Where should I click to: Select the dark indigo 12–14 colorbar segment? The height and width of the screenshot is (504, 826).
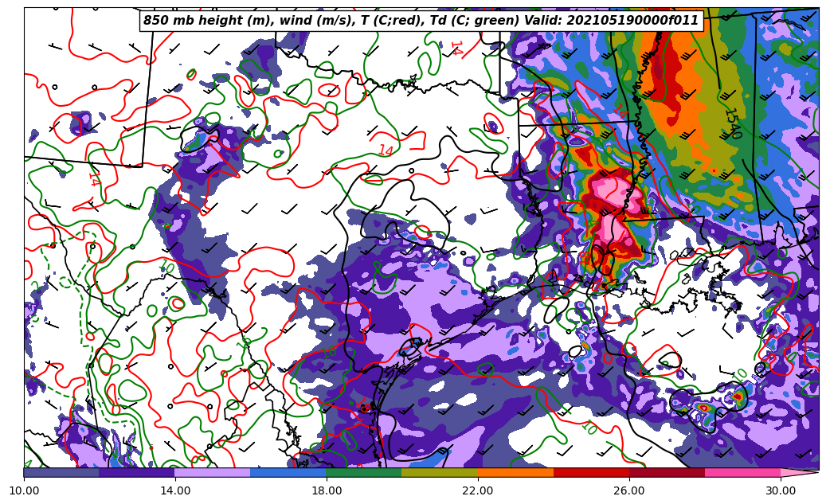(x=137, y=472)
